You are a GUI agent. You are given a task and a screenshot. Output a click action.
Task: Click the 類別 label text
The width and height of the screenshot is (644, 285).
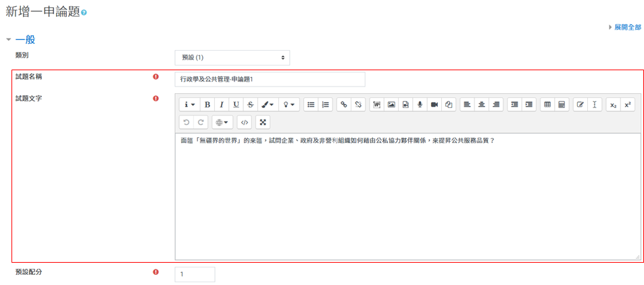22,55
